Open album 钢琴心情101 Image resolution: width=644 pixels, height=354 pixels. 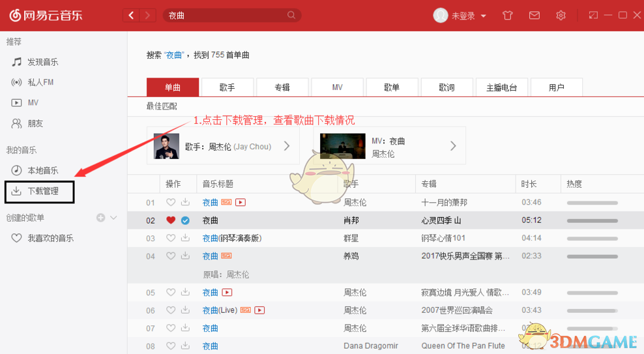click(x=443, y=238)
